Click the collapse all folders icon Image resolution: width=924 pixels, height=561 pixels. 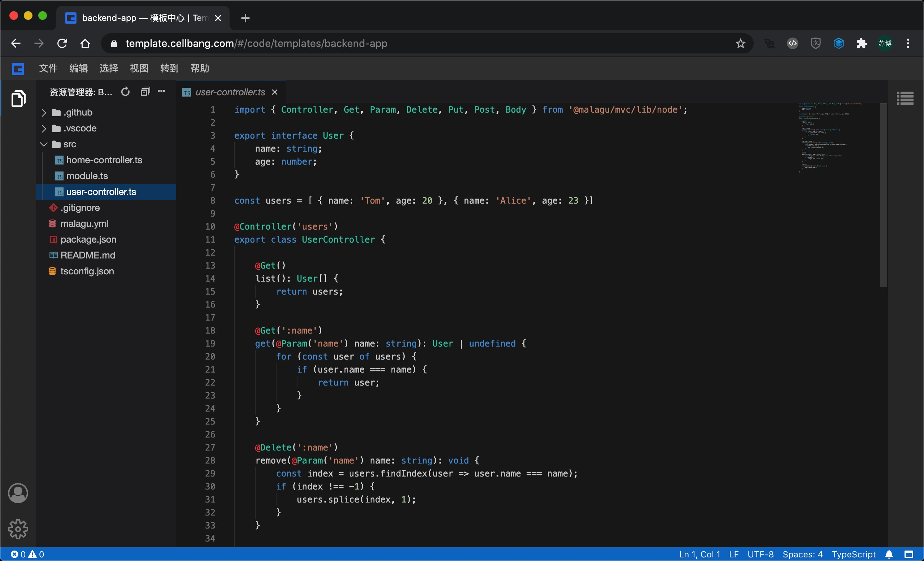[x=145, y=91]
